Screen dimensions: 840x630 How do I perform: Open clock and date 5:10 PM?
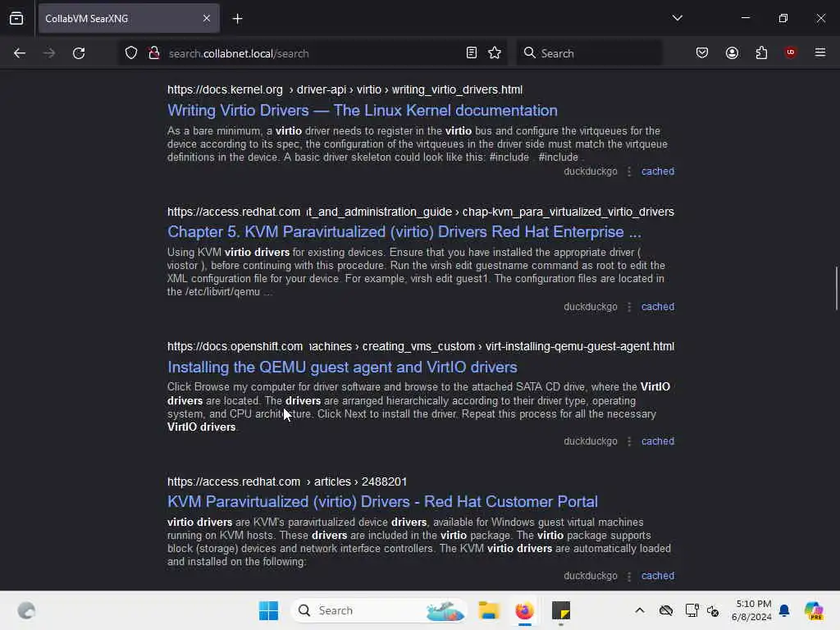point(751,610)
